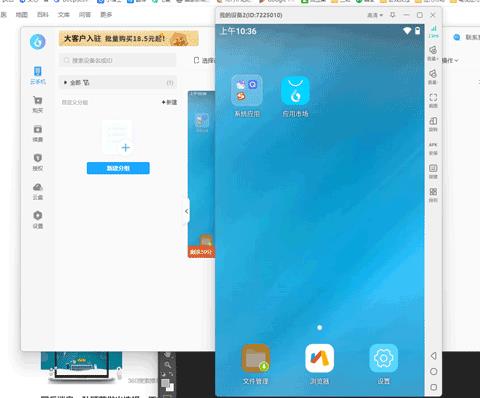This screenshot has width=480, height=398.
Task: Click the foreground color swatch in background editor
Action: tap(165, 383)
